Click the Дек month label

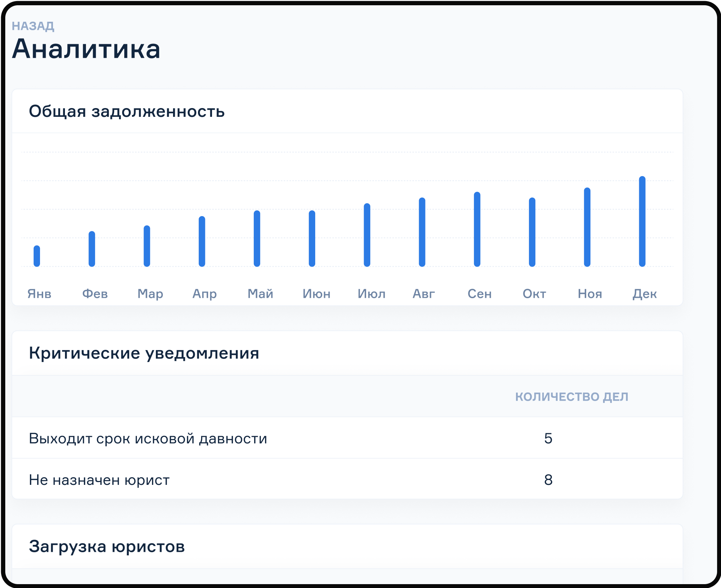tap(645, 294)
